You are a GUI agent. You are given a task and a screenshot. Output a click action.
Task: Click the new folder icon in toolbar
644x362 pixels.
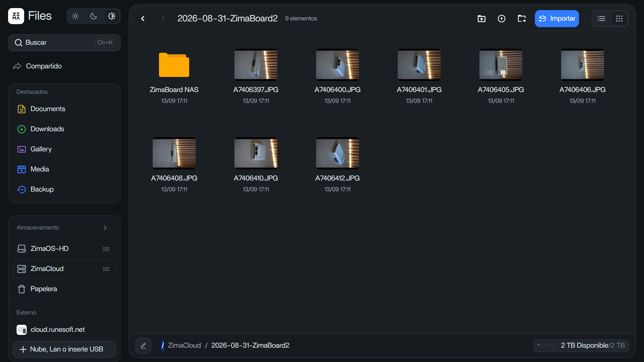point(481,19)
